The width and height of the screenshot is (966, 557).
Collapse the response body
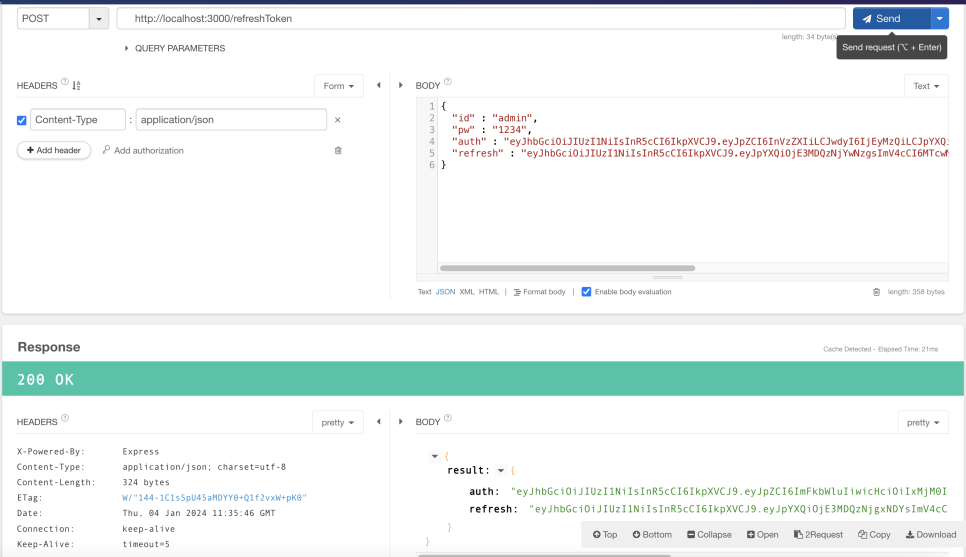click(710, 535)
